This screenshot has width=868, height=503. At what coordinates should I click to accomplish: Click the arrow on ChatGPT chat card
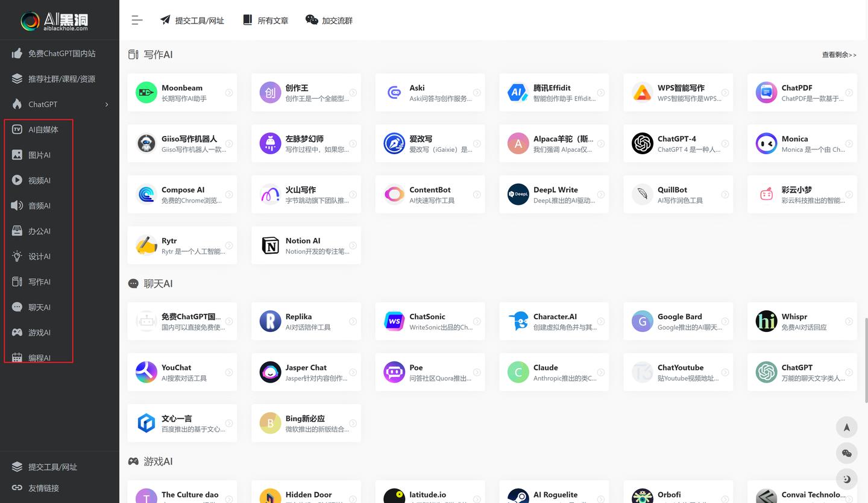click(849, 372)
